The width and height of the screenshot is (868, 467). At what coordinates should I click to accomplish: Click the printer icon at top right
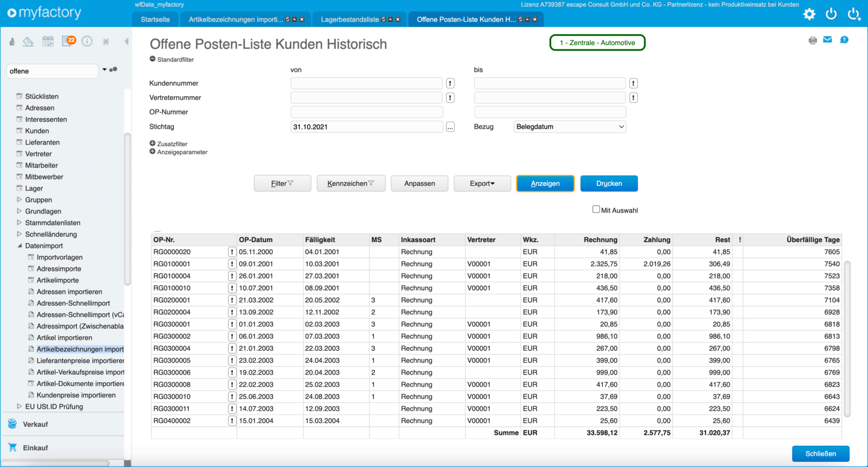(813, 40)
